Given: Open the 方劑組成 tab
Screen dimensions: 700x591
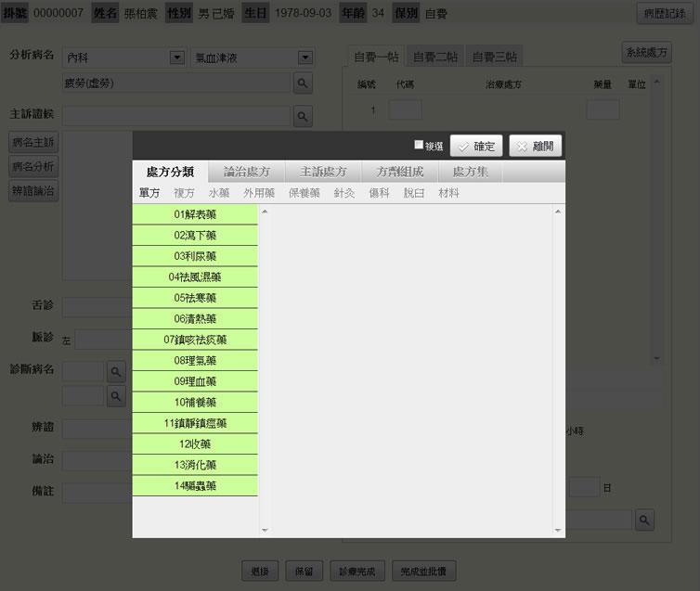Looking at the screenshot, I should pyautogui.click(x=399, y=172).
